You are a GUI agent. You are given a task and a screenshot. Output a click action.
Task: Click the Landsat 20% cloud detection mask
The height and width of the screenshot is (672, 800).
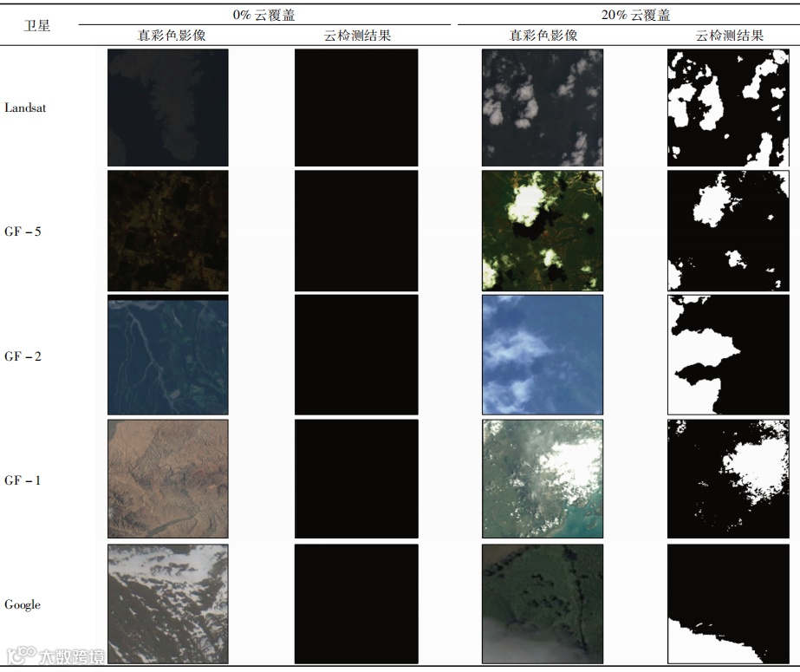(x=728, y=108)
